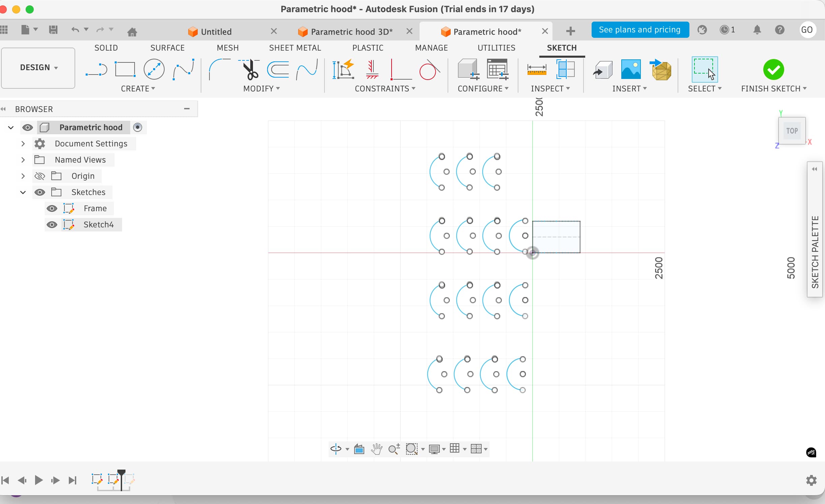This screenshot has width=825, height=504.
Task: Show the hidden Origin folder
Action: 40,176
